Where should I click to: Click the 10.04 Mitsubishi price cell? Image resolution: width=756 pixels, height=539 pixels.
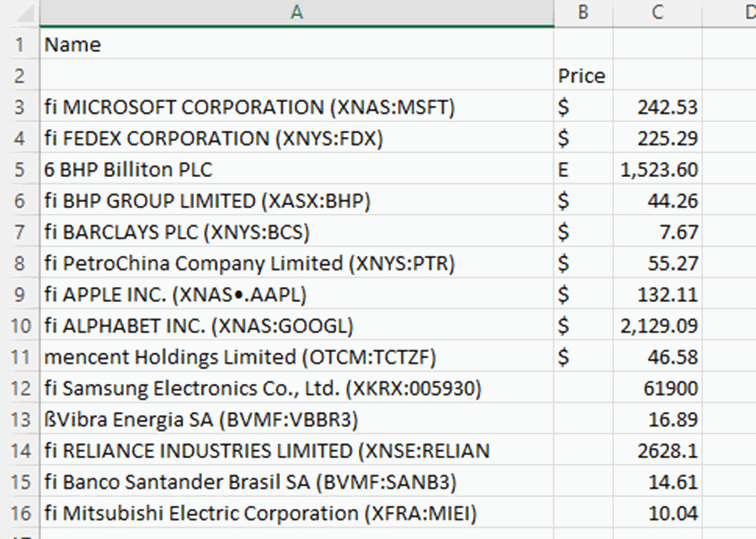pos(657,513)
